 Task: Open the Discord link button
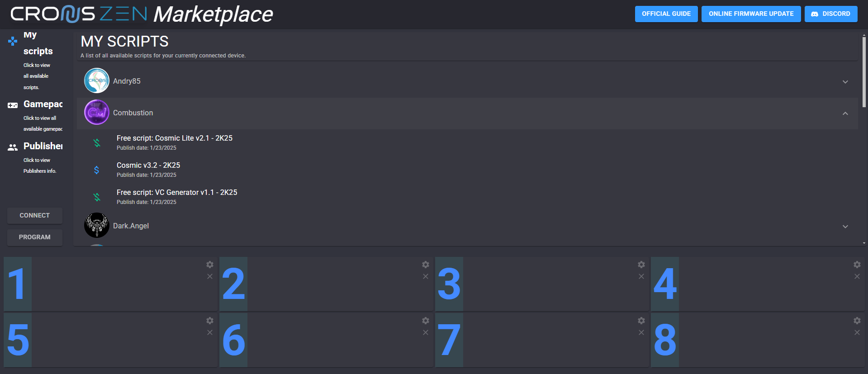pyautogui.click(x=830, y=14)
